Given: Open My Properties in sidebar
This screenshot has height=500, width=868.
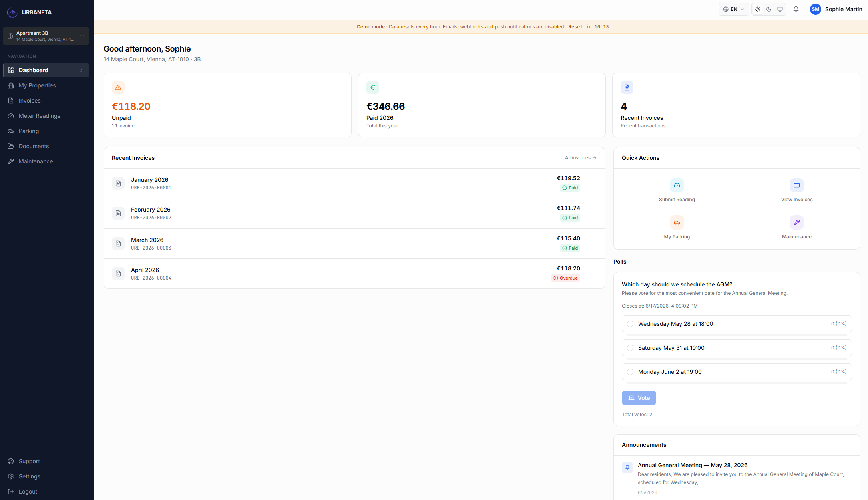Looking at the screenshot, I should pyautogui.click(x=46, y=85).
